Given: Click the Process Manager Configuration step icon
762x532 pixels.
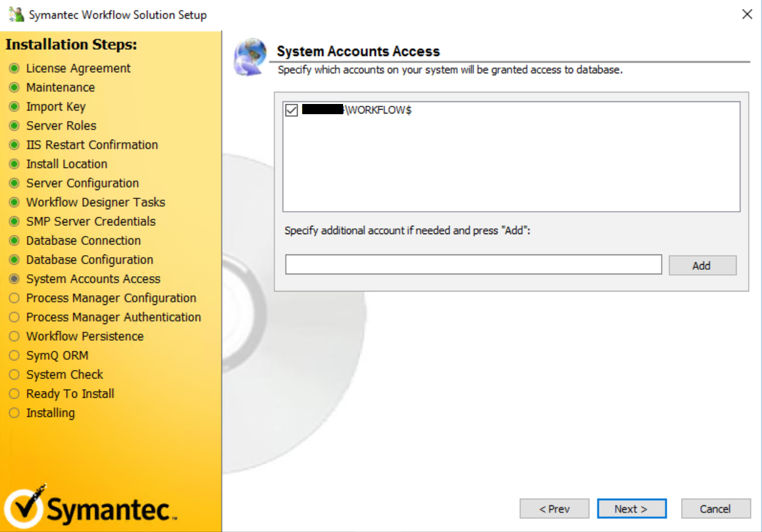Looking at the screenshot, I should (15, 298).
